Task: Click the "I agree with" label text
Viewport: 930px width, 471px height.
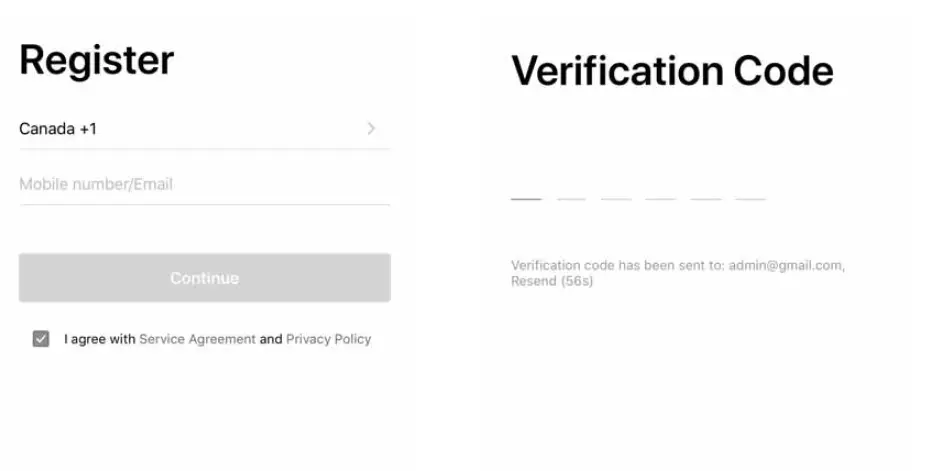Action: point(99,339)
